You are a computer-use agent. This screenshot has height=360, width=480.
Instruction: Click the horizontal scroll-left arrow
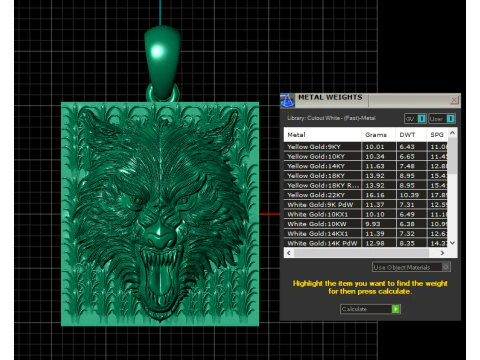coord(289,253)
